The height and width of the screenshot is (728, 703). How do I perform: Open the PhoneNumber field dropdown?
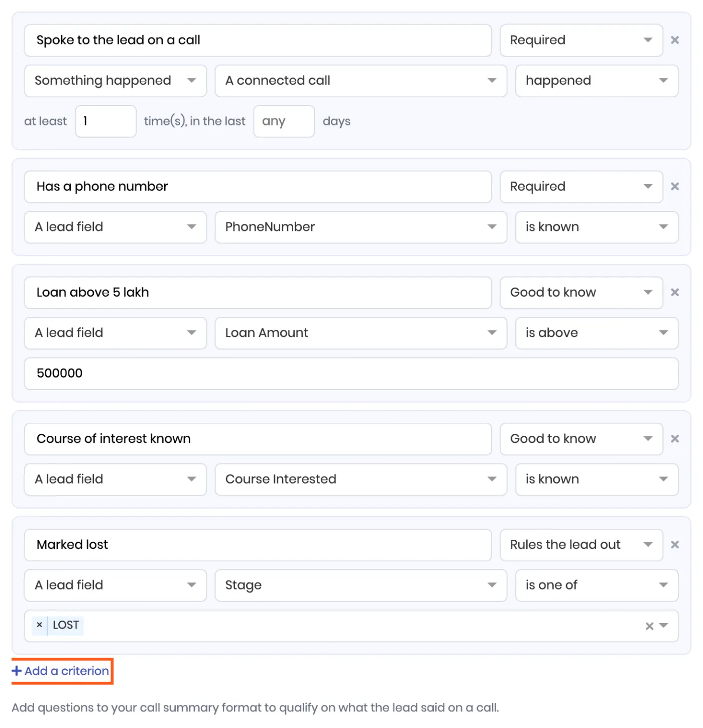[361, 227]
